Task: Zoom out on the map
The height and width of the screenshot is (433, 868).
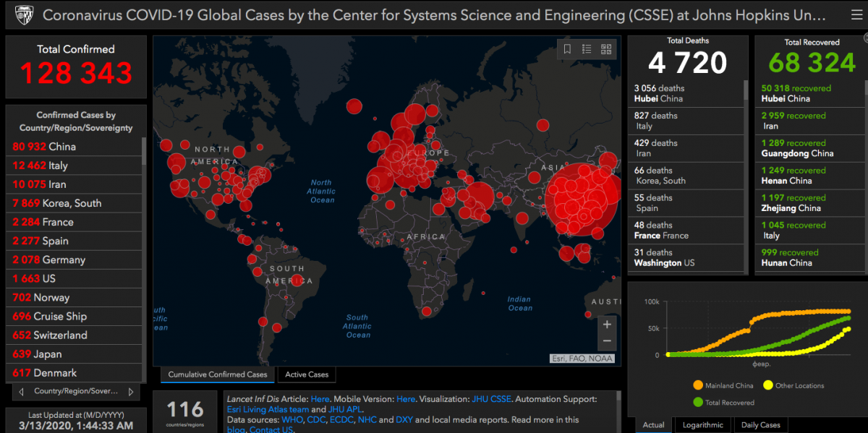Action: 607,341
